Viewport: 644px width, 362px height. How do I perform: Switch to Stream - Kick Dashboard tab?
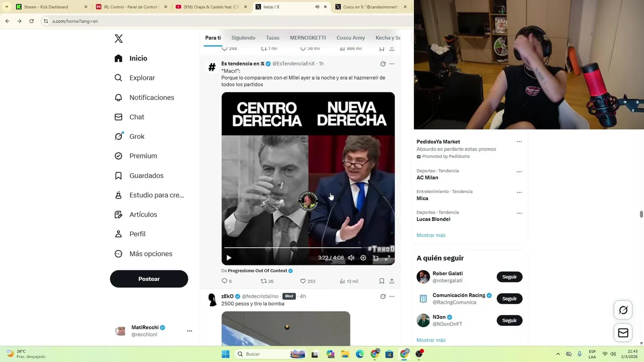point(52,7)
